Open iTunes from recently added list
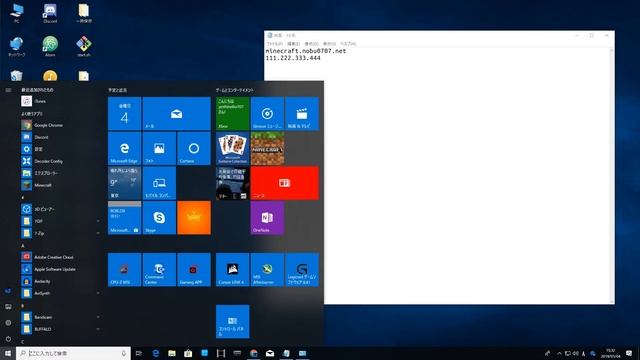Screen dimensions: 640x360 [60, 101]
